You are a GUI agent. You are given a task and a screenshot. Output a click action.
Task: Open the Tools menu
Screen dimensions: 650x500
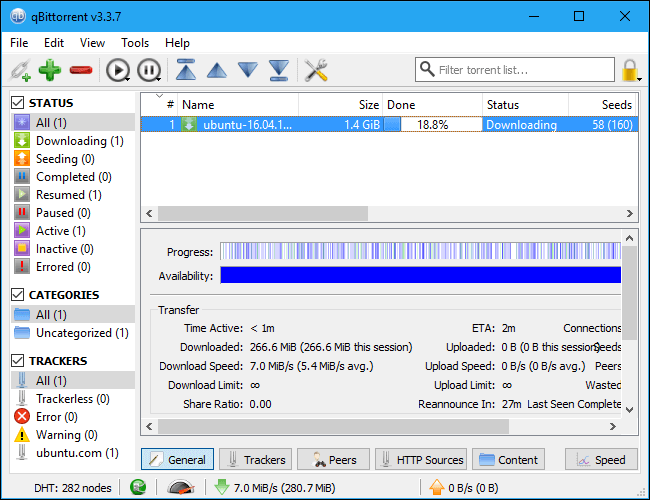pyautogui.click(x=135, y=43)
